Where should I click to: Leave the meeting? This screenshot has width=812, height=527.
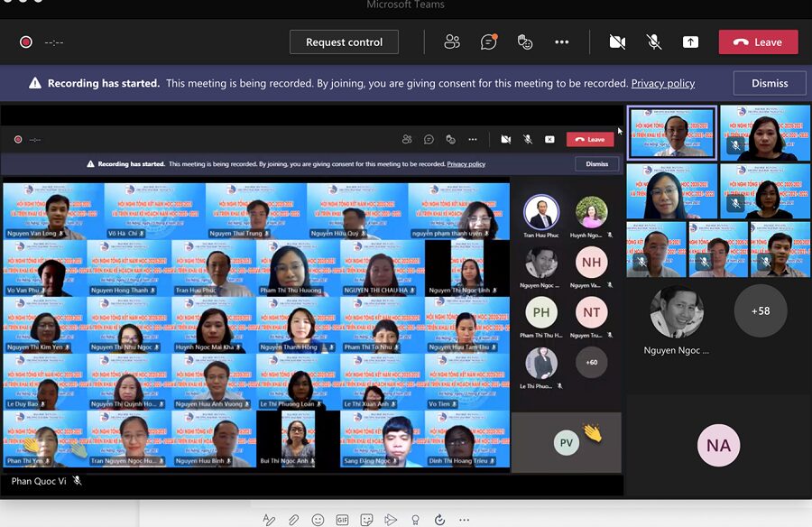pos(758,42)
